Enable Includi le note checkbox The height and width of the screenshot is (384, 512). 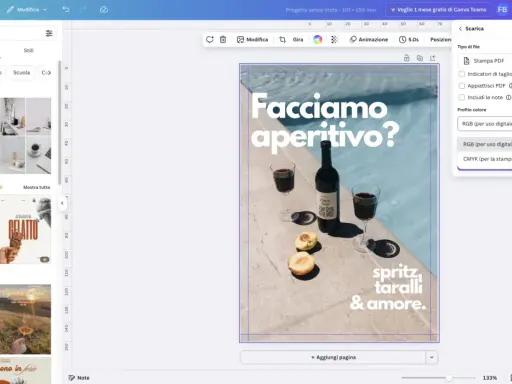pos(462,97)
